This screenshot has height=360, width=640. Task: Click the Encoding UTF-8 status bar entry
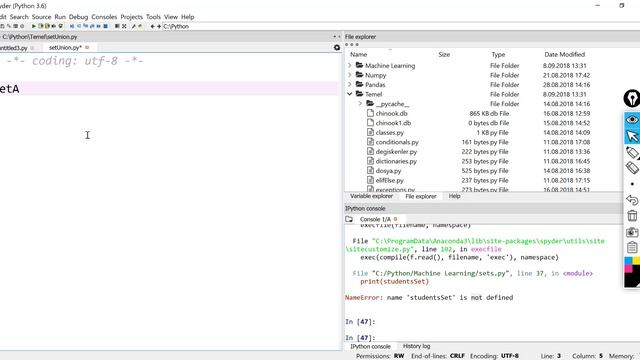point(494,356)
